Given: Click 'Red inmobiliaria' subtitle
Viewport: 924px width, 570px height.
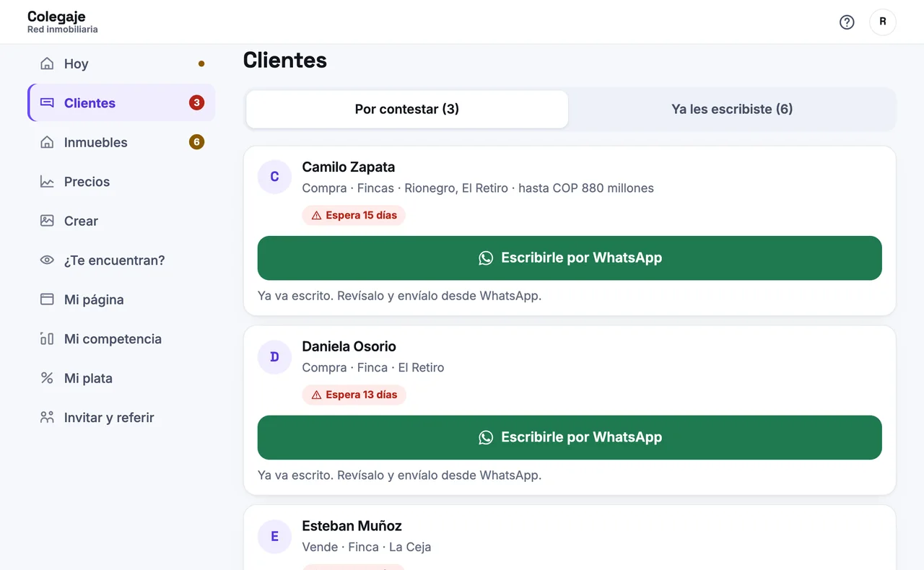Looking at the screenshot, I should (x=63, y=30).
